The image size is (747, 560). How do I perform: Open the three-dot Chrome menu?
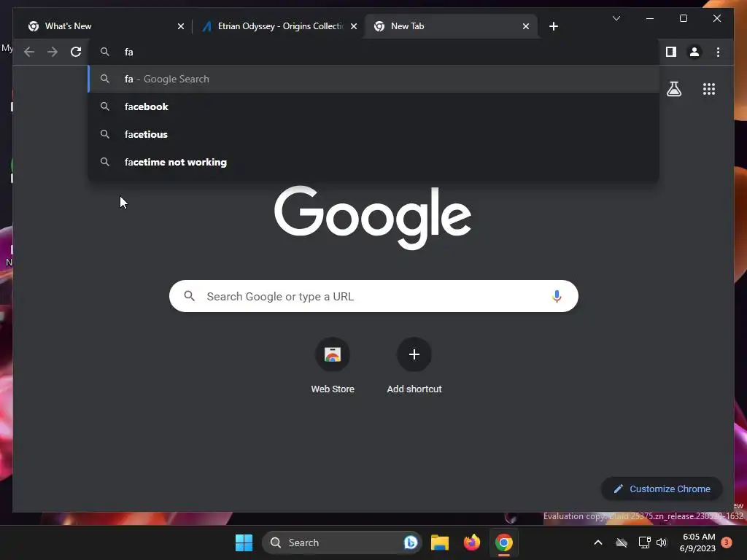718,52
